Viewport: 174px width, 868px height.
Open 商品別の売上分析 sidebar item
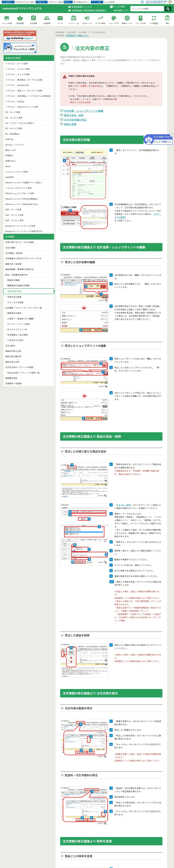point(28,351)
